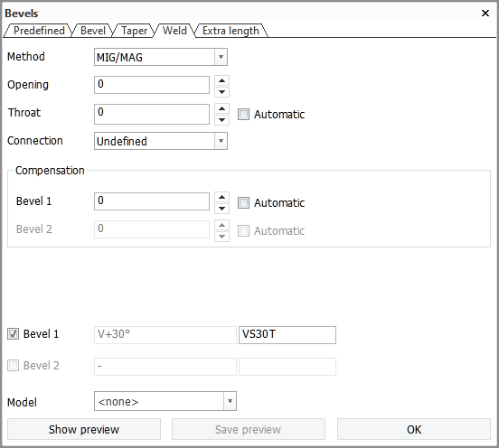Go to the Extra length tab
Image resolution: width=499 pixels, height=448 pixels.
click(x=231, y=31)
